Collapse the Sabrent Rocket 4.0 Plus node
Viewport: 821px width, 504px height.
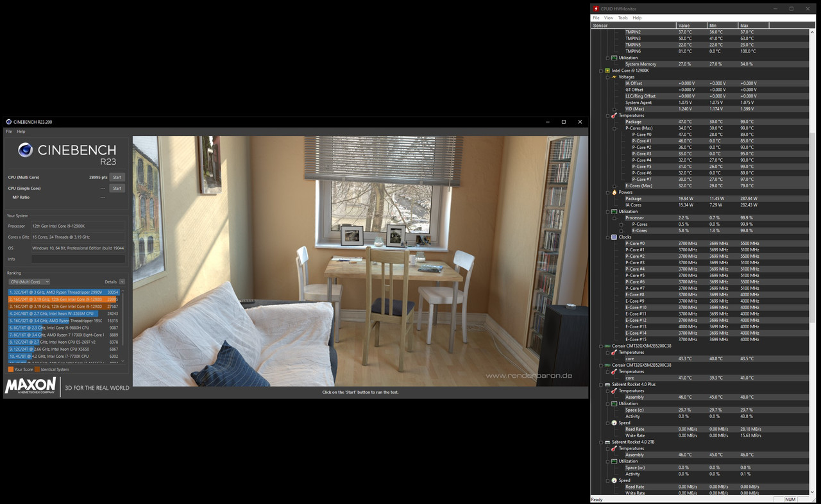tap(601, 385)
